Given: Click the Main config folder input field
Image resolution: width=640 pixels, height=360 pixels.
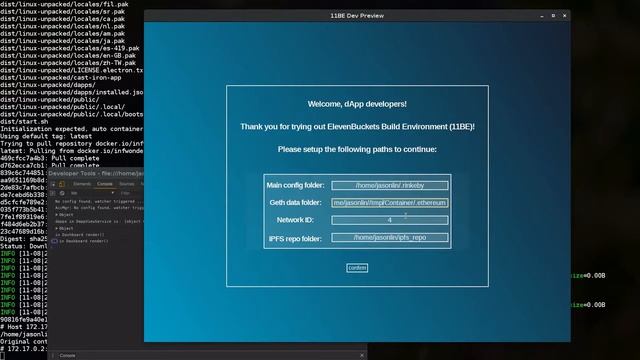Looking at the screenshot, I should click(x=390, y=185).
